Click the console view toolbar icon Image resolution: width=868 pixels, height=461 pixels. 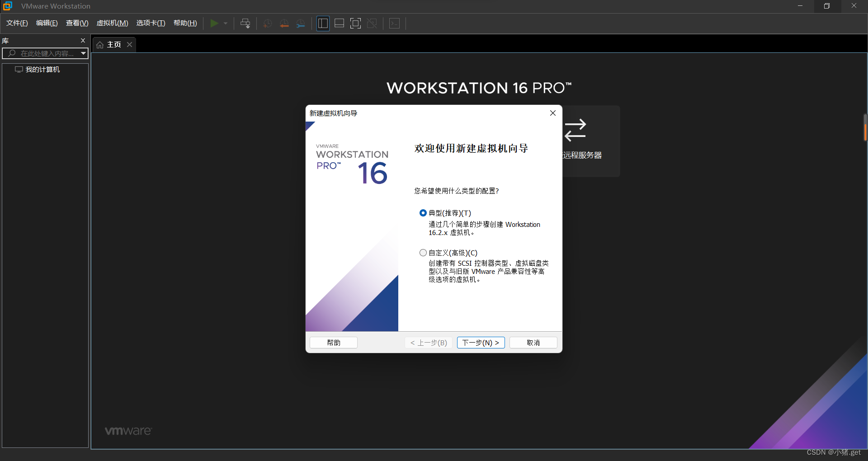[x=394, y=23]
